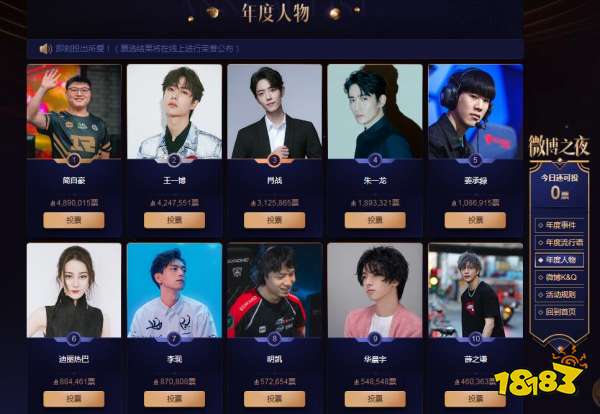Click rank badge number 8 under 明凯
Viewport: 600px width, 414px height.
(x=274, y=339)
